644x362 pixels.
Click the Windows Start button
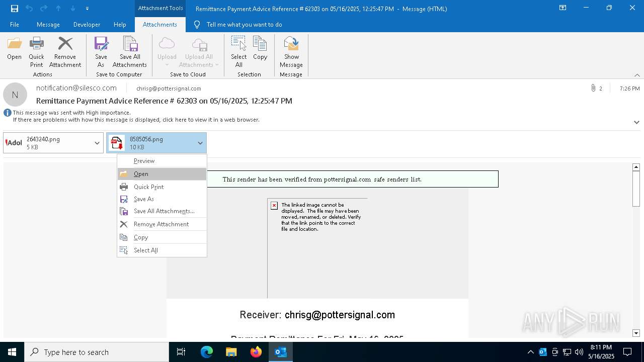point(12,352)
